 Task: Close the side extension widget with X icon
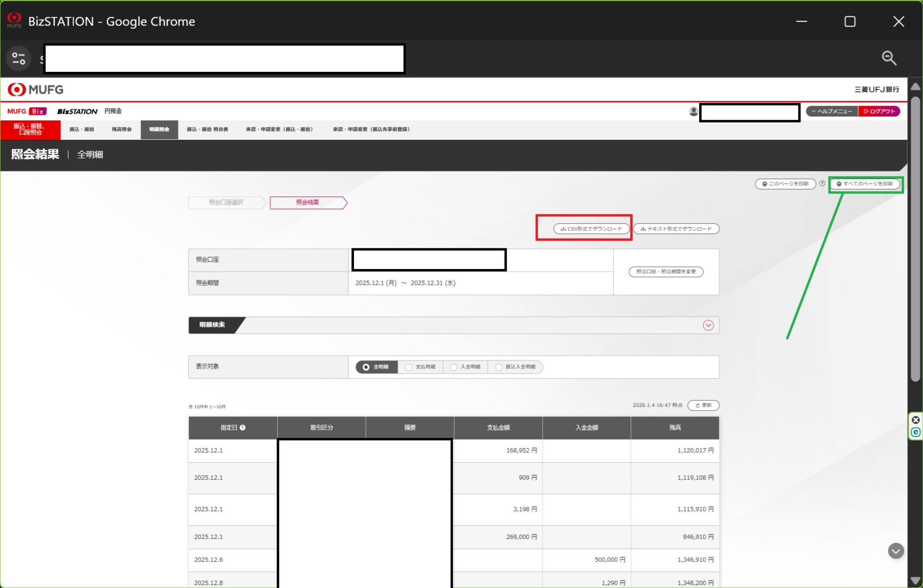coord(916,420)
